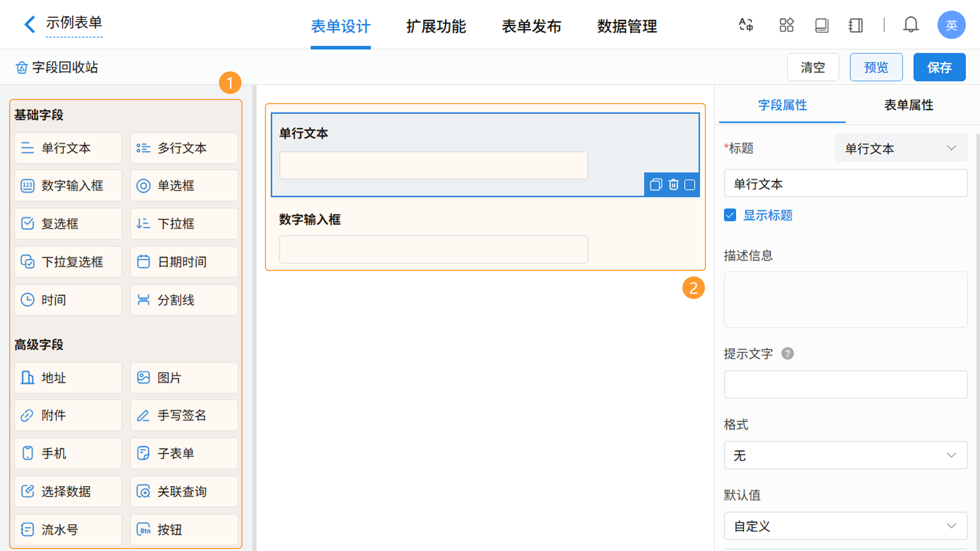This screenshot has height=551, width=980.
Task: Uncheck the 显示标题 checkbox
Action: pos(730,215)
